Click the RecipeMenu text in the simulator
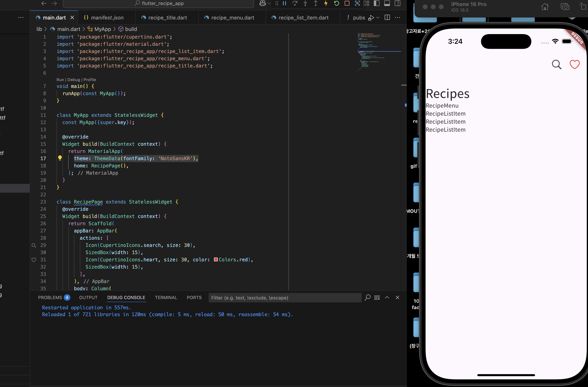The height and width of the screenshot is (387, 588). pos(442,106)
